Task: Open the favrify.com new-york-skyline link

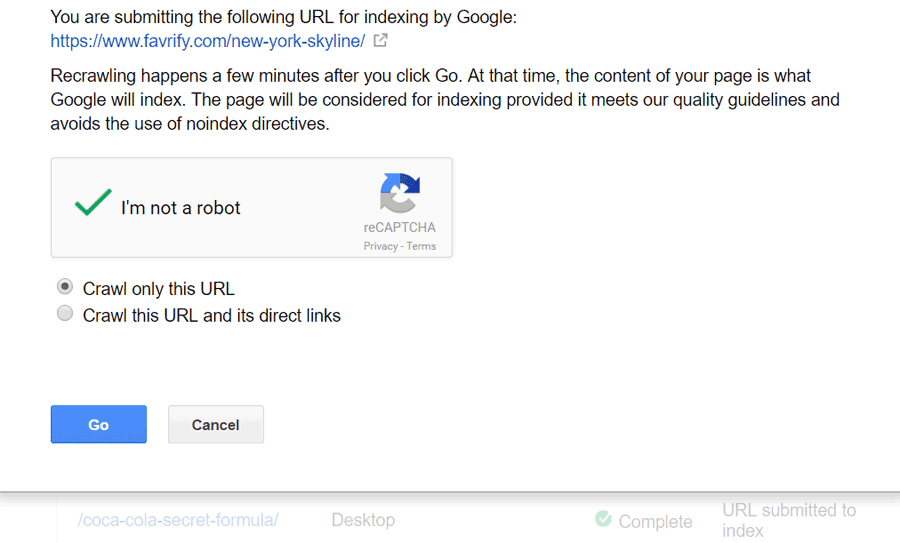Action: point(208,41)
